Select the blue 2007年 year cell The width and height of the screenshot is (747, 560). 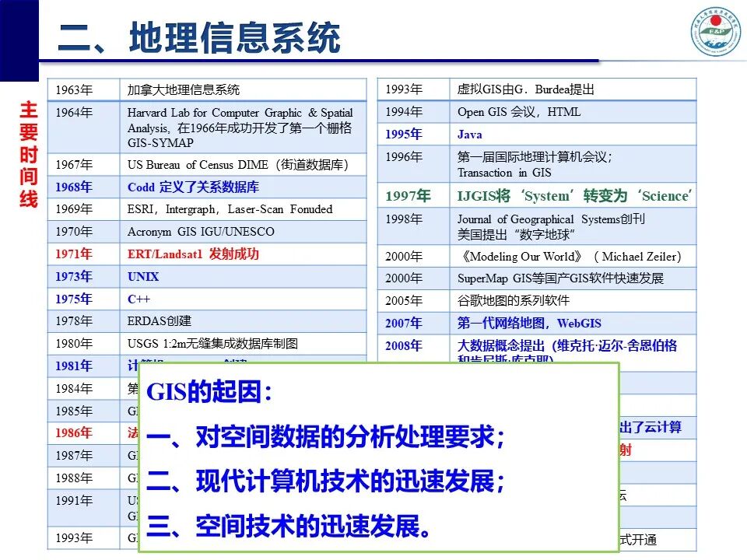(413, 323)
